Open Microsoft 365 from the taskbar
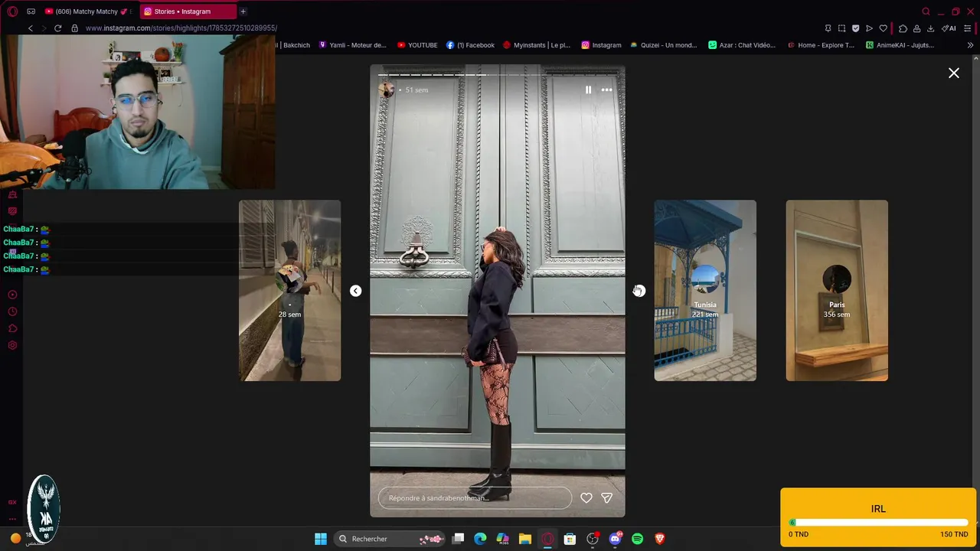The height and width of the screenshot is (551, 980). 502,539
